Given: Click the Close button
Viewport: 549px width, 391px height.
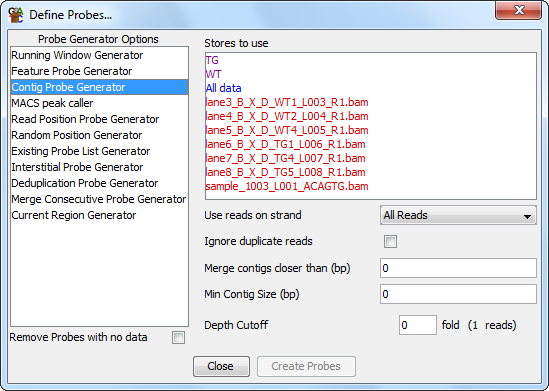Looking at the screenshot, I should [221, 366].
